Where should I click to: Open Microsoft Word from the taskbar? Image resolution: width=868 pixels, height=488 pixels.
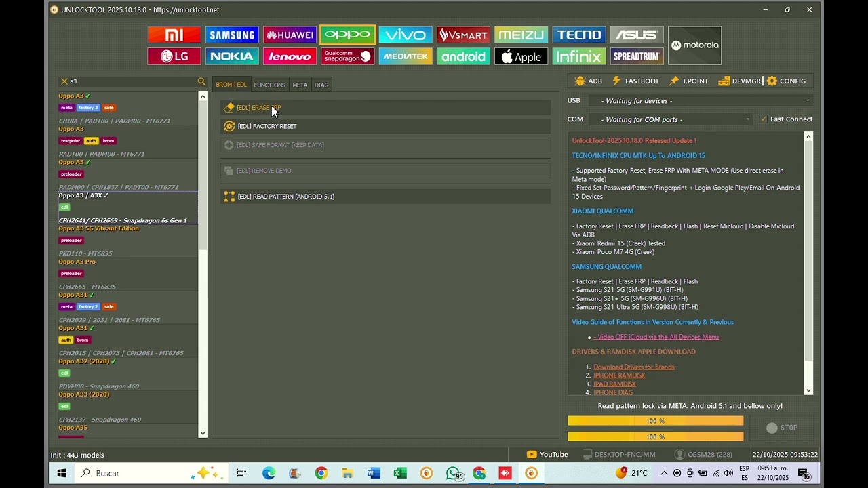tap(374, 473)
